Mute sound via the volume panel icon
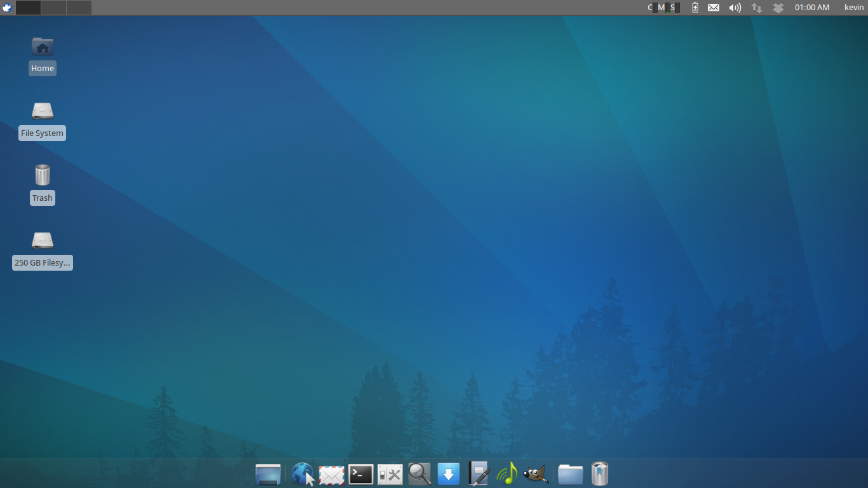 tap(735, 7)
